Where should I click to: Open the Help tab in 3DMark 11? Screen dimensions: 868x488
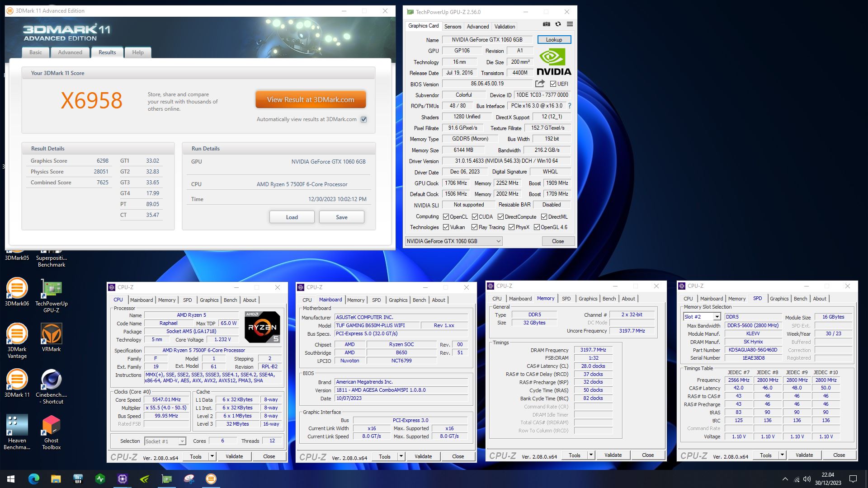(x=138, y=52)
